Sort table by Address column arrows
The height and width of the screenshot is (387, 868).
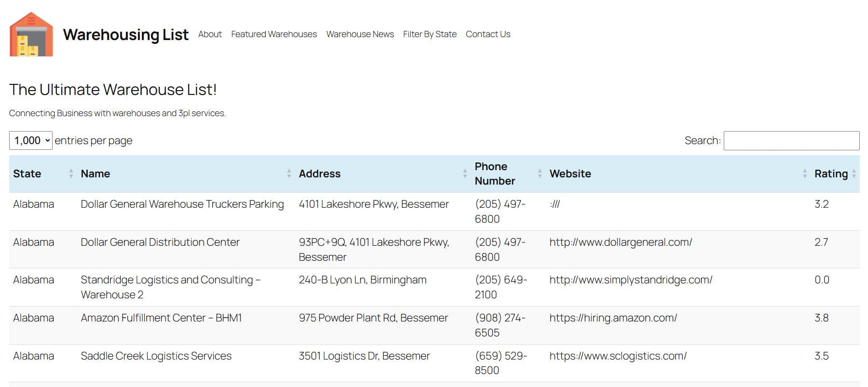click(465, 173)
